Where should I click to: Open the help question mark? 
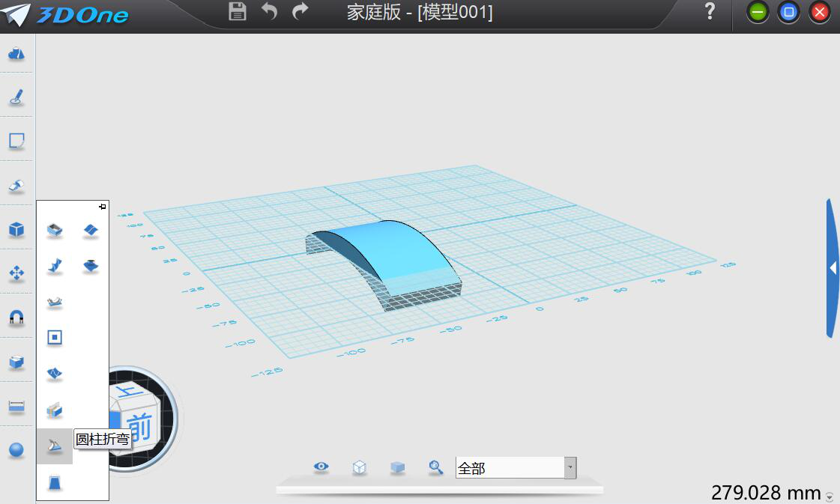pos(710,11)
